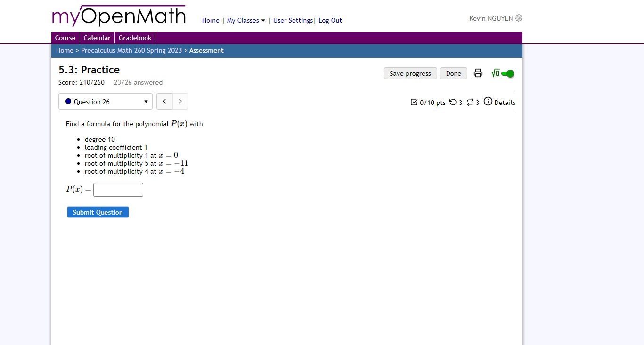Click the myOpenMath logo

click(118, 16)
